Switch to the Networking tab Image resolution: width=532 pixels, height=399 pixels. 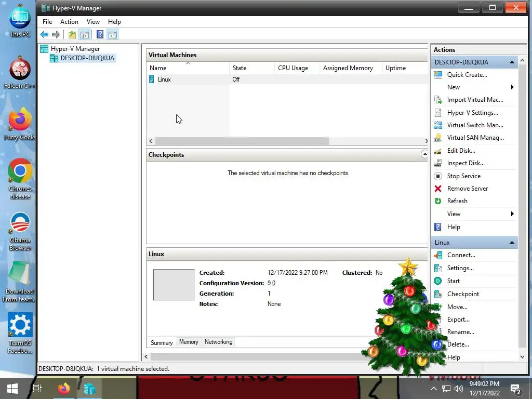tap(219, 342)
